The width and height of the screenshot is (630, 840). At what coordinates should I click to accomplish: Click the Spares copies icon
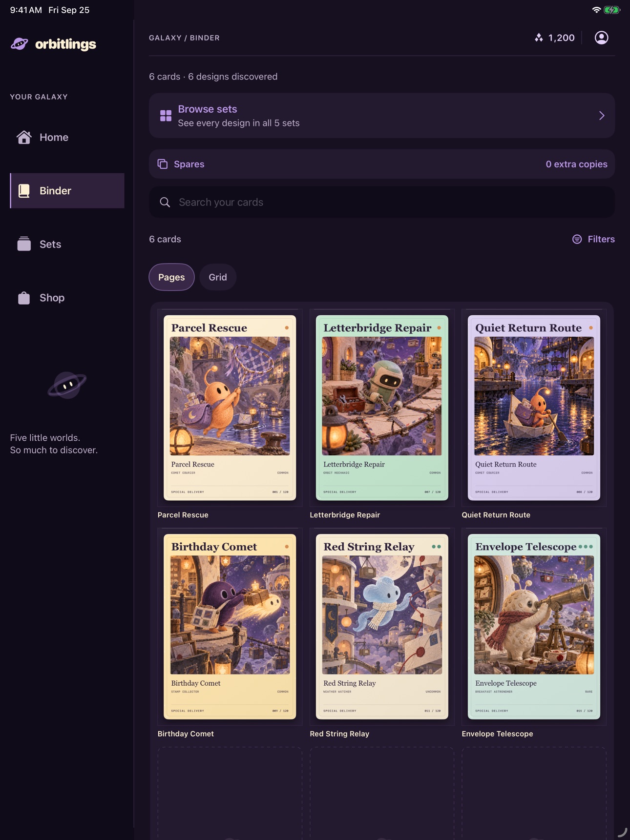(x=163, y=164)
